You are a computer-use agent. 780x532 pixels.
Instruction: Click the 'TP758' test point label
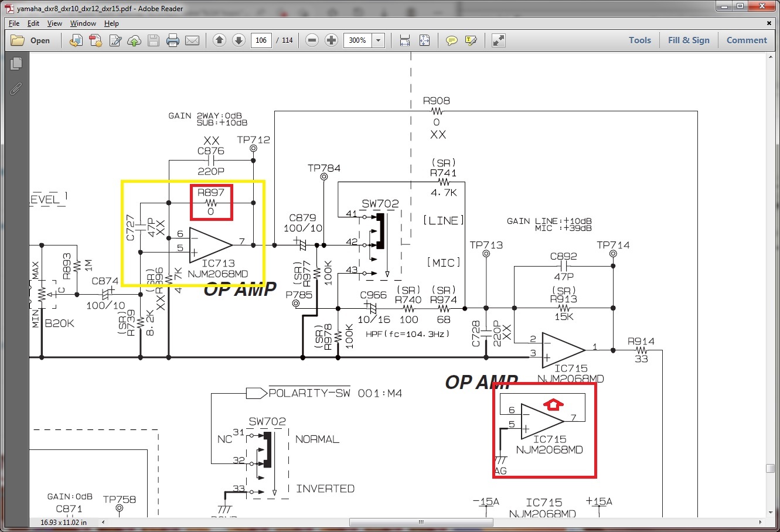click(120, 499)
